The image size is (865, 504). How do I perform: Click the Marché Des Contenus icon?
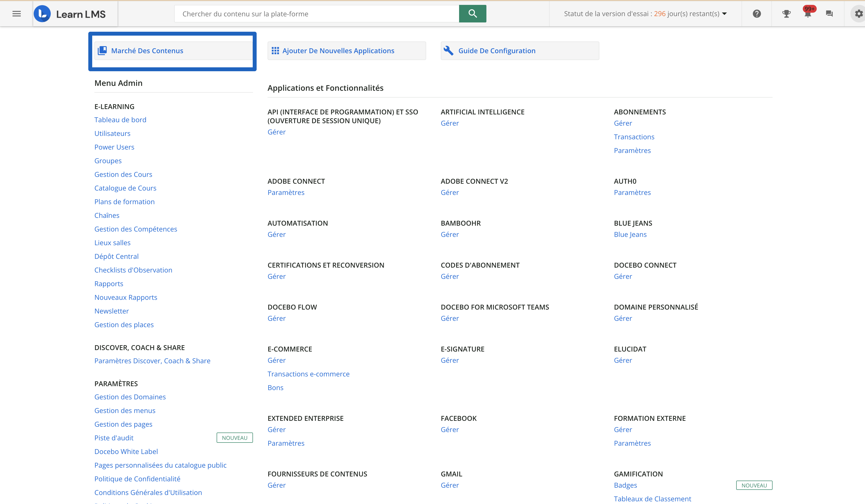coord(102,51)
